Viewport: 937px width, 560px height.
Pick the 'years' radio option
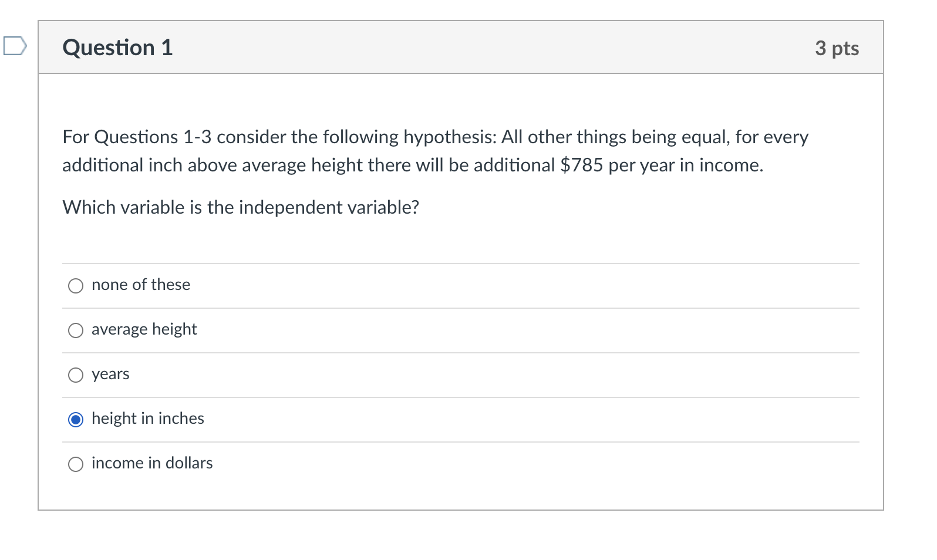[x=76, y=375]
